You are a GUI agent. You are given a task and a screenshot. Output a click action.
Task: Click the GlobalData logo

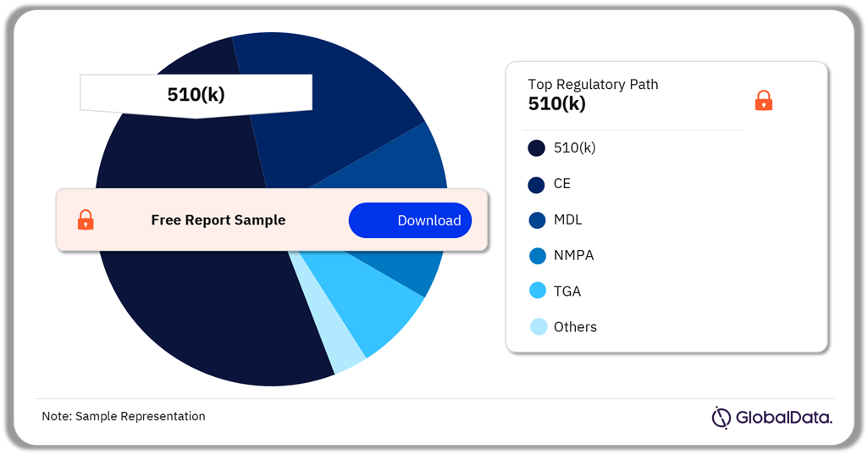click(x=771, y=418)
